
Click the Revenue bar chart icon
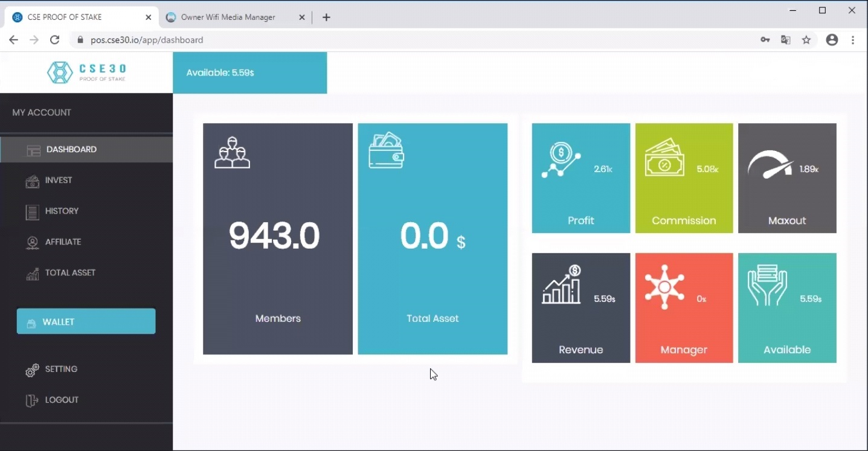[x=561, y=285]
